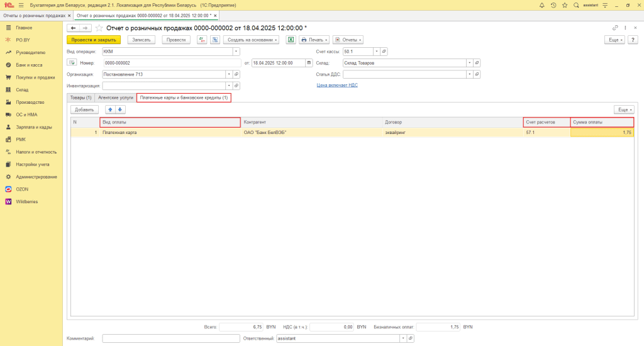
Task: Open Банк и касса section
Action: click(x=29, y=65)
